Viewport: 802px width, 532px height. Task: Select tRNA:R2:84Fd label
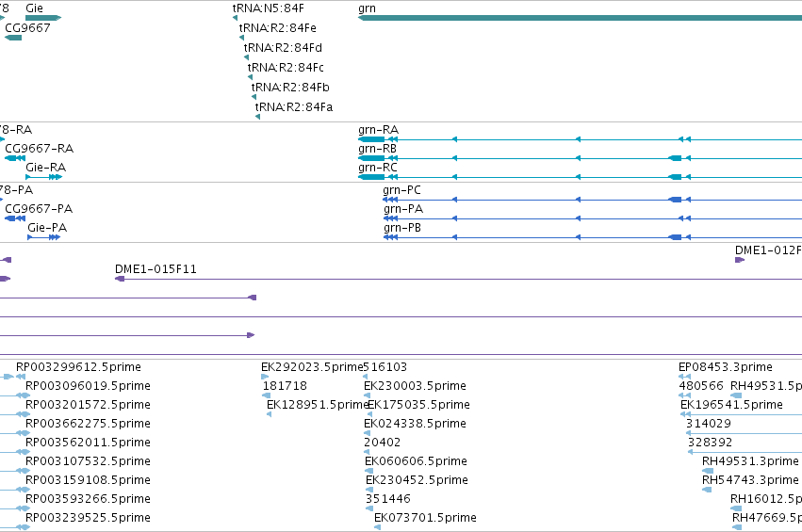tap(283, 48)
